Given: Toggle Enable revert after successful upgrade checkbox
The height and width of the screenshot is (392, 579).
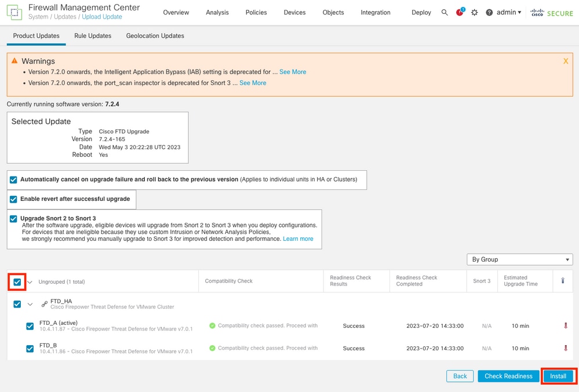Looking at the screenshot, I should pos(14,199).
